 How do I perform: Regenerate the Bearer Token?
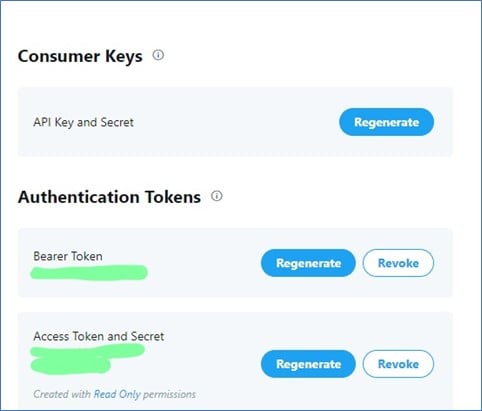click(308, 263)
